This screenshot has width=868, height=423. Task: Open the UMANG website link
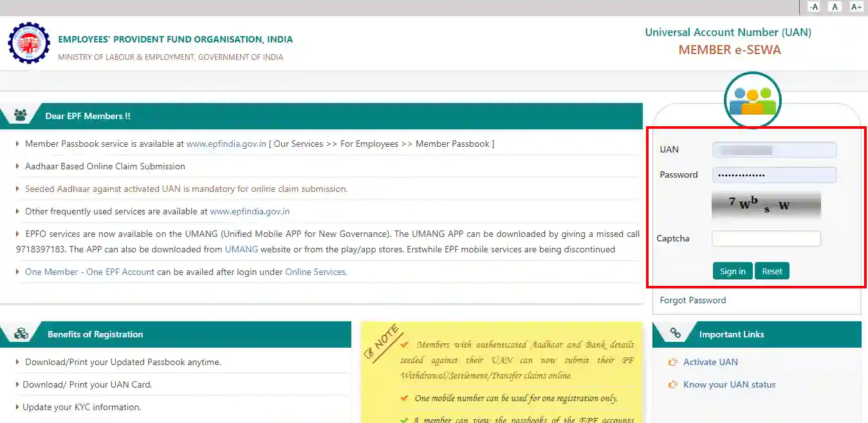pyautogui.click(x=241, y=249)
